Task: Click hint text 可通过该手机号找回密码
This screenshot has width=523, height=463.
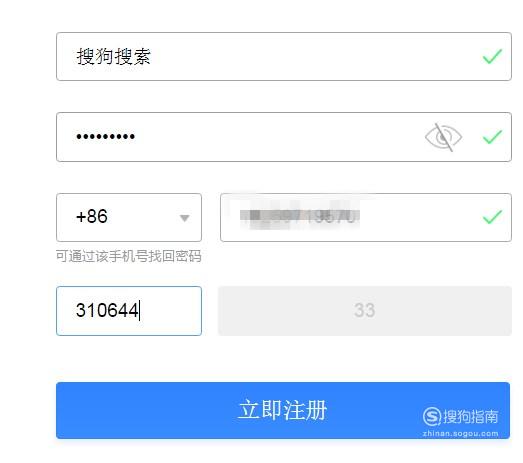Action: pyautogui.click(x=129, y=256)
